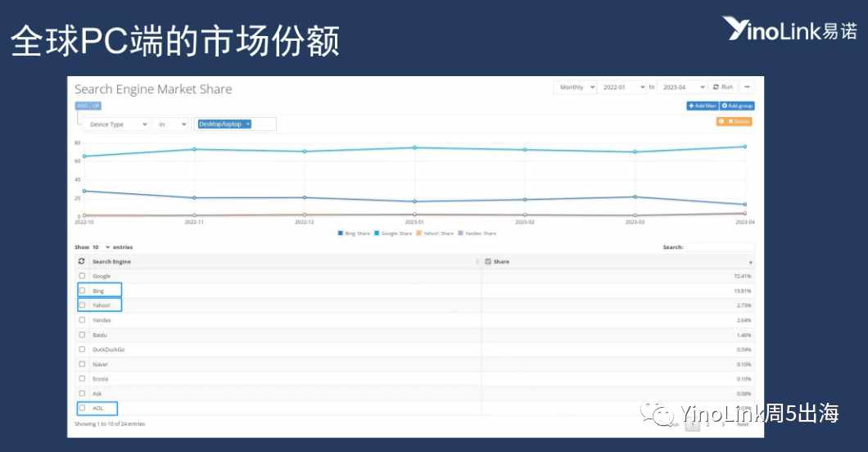Click 'Showing 1 to 10 of 24 entries' text
Screen dimensions: 868x452
tap(110, 424)
